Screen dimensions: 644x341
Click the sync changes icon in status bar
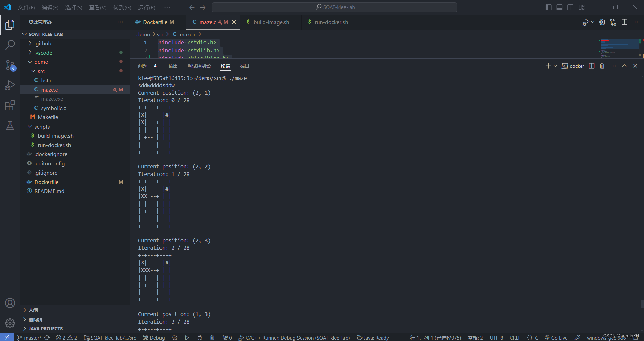[x=47, y=338]
